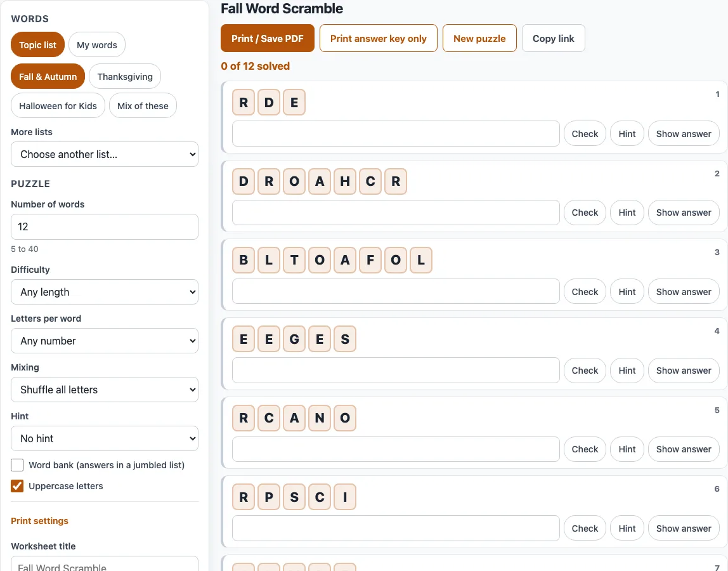Open the Choose another list dropdown
728x571 pixels.
tap(105, 154)
